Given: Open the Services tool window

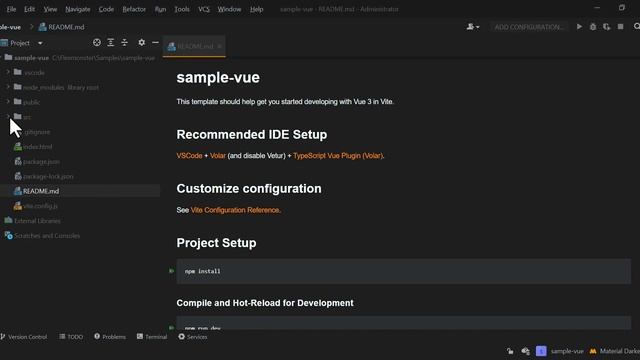Looking at the screenshot, I should [x=193, y=337].
